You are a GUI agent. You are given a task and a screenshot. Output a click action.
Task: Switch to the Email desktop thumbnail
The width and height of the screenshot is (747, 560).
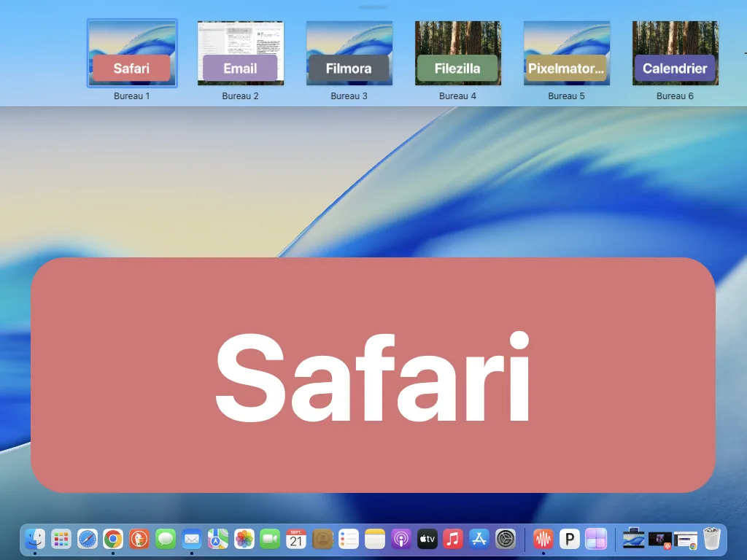coord(241,53)
